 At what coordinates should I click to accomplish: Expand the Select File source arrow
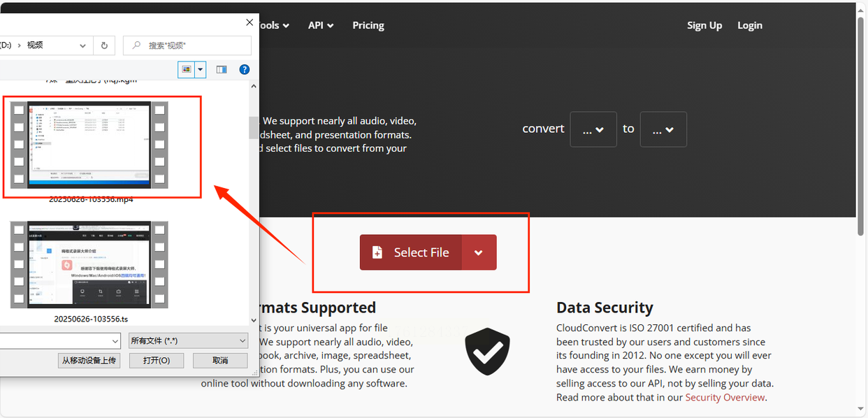[479, 252]
